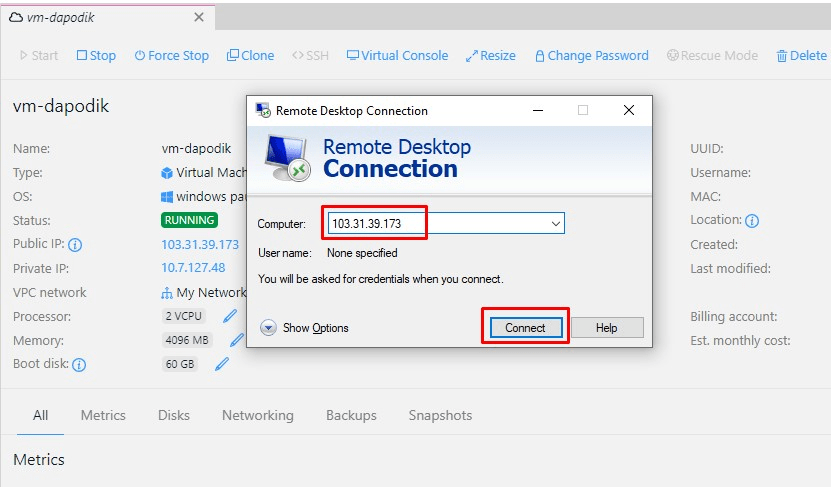831x487 pixels.
Task: Click the 60 GB boot disk value
Action: coord(180,364)
